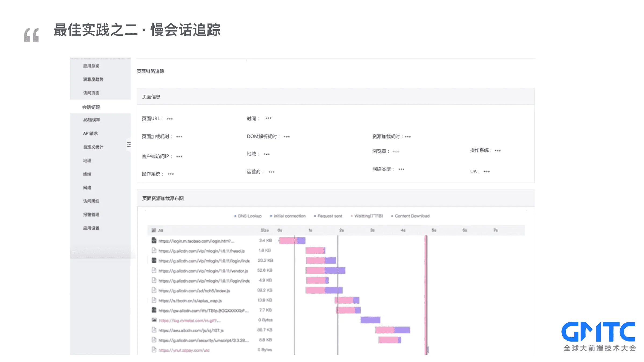
Task: Click the filter icon beside All
Action: pos(153,230)
